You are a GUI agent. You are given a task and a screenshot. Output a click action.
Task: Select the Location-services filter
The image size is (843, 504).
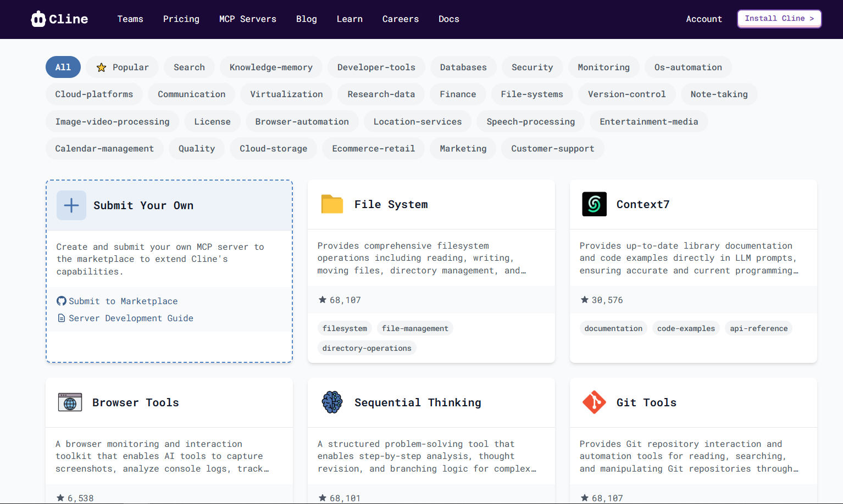[418, 121]
